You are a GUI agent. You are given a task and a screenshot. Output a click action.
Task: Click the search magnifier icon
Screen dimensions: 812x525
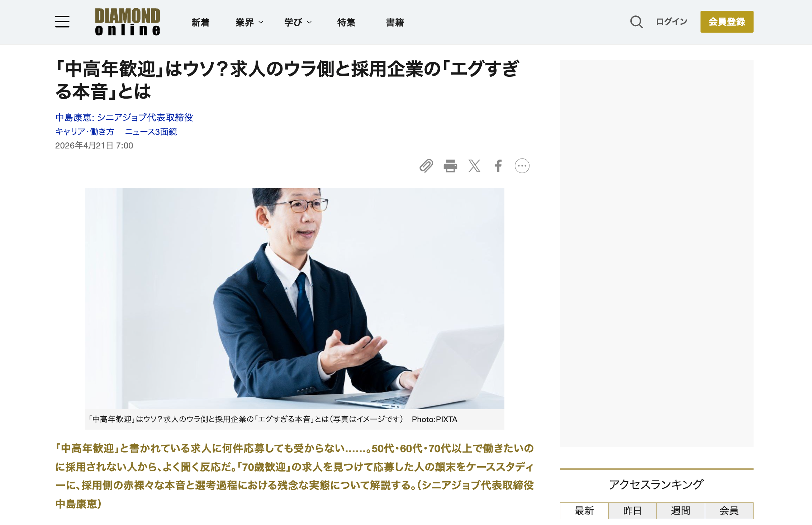click(x=636, y=22)
